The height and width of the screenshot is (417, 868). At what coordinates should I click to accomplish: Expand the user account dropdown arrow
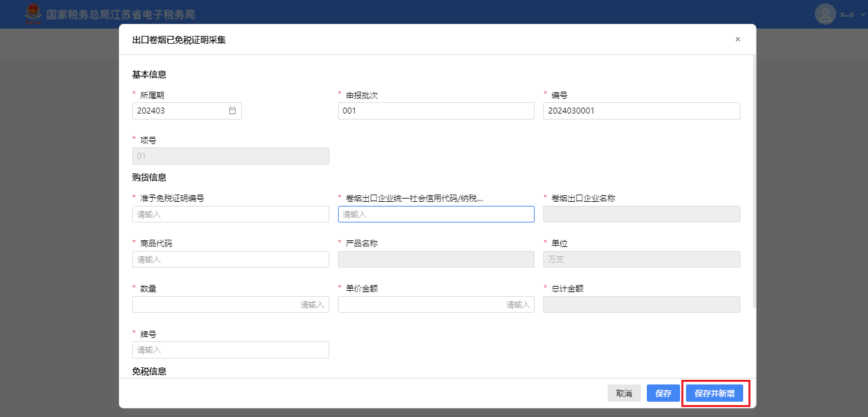861,15
